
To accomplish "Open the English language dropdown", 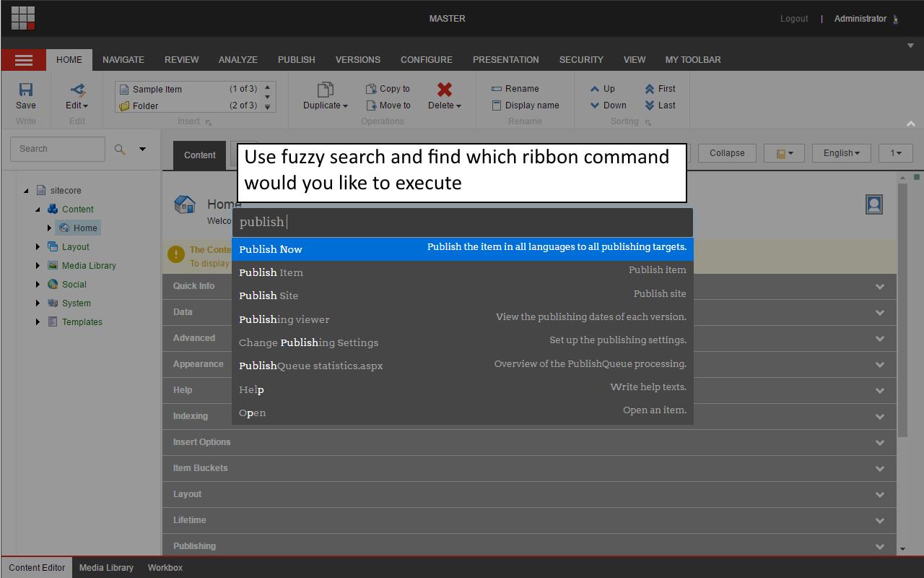I will click(840, 152).
